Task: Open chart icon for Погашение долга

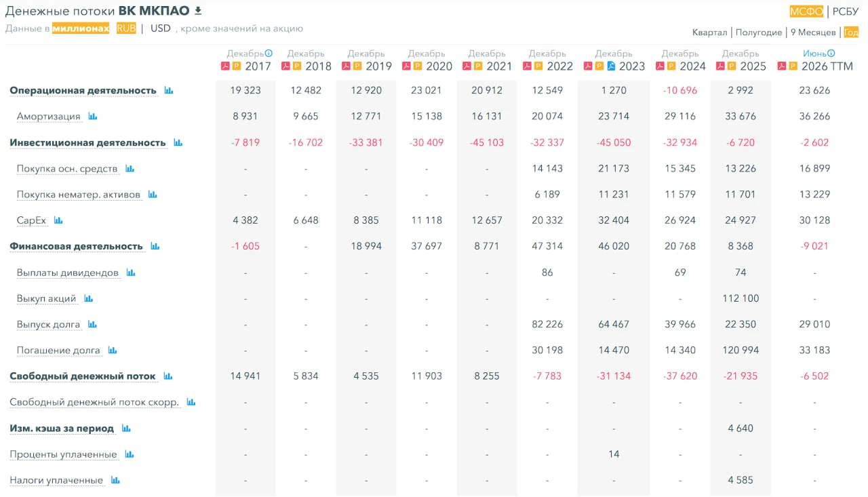Action: click(113, 351)
